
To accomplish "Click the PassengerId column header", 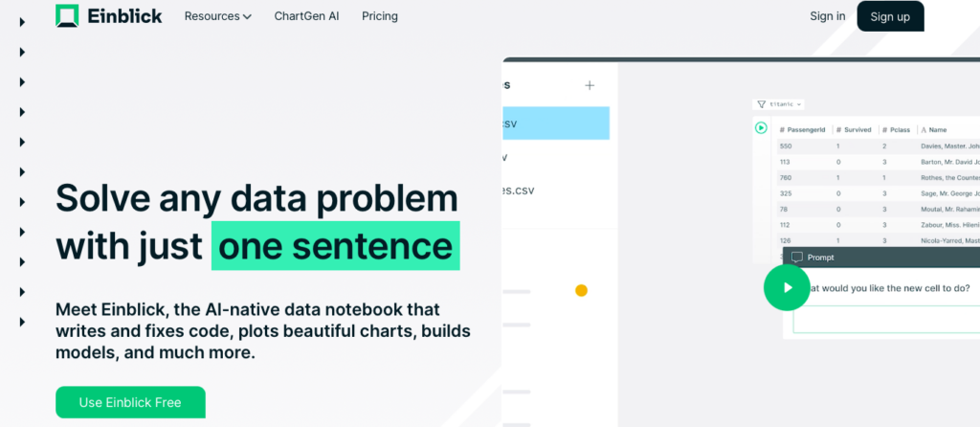I will [802, 128].
